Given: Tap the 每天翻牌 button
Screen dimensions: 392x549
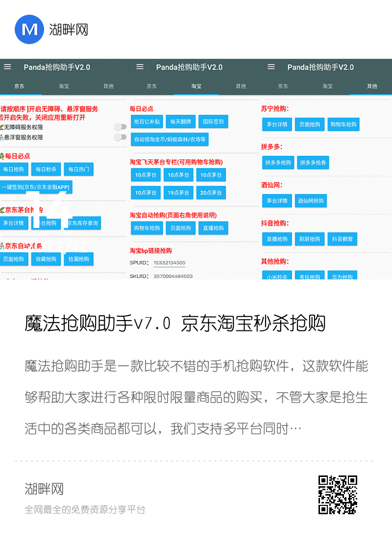Looking at the screenshot, I should 181,122.
